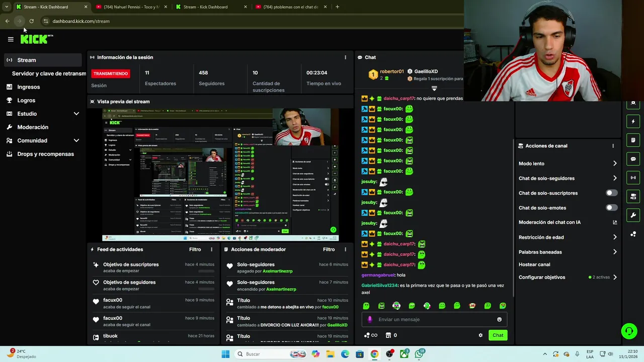Click the Windows Start button

(x=225, y=354)
